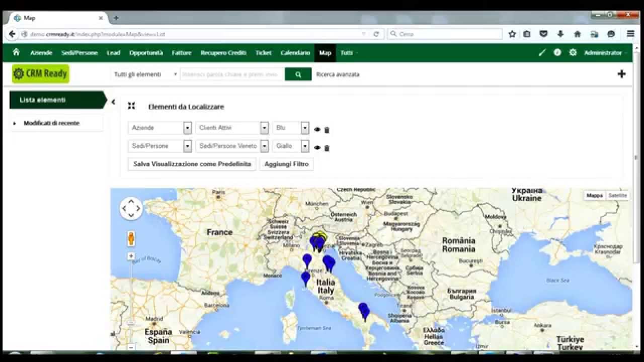This screenshot has height=362, width=644.
Task: Open browser downloads arrow icon
Action: click(x=560, y=34)
